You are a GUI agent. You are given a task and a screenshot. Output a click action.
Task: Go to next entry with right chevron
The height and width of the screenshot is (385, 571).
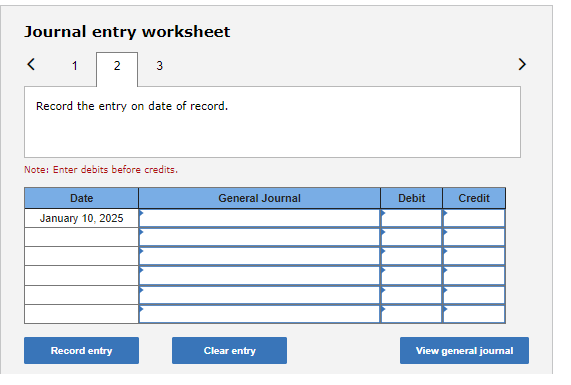[522, 64]
